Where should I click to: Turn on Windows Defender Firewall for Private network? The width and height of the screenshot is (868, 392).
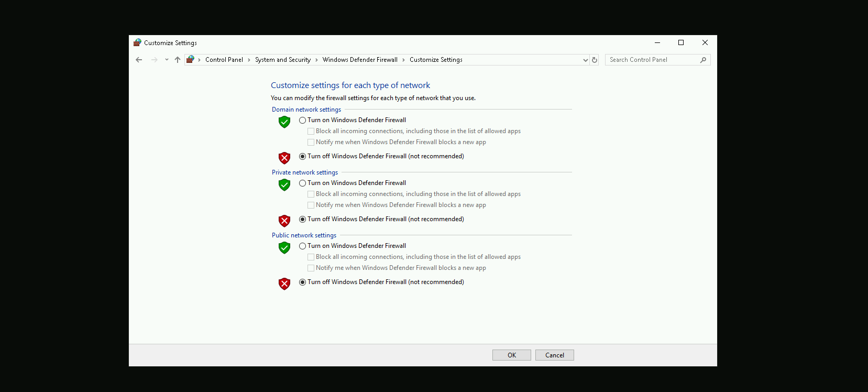303,183
